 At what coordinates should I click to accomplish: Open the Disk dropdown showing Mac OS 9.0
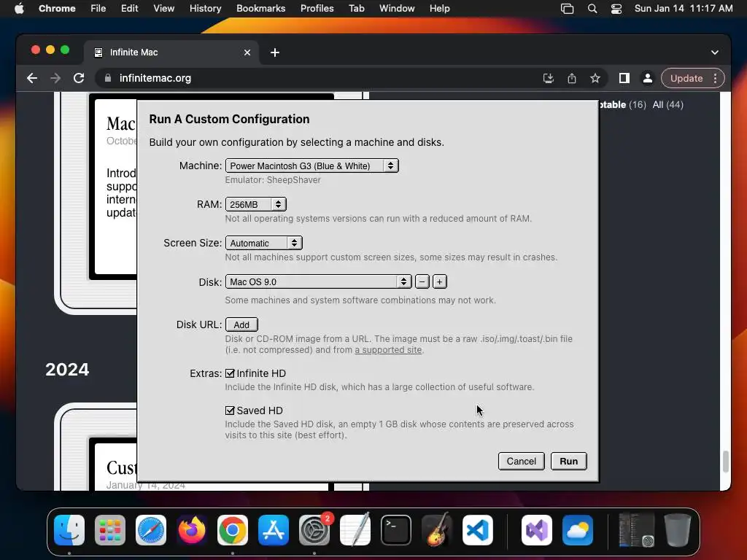[319, 281]
